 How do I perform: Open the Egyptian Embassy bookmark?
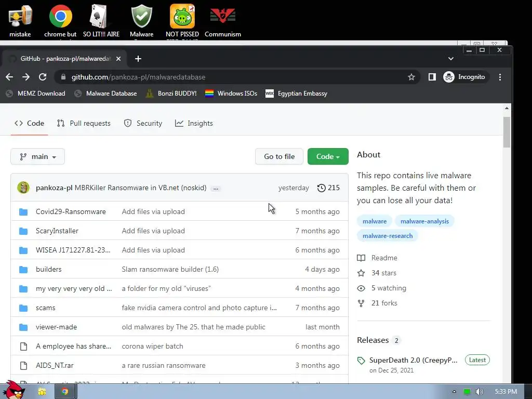tap(296, 94)
